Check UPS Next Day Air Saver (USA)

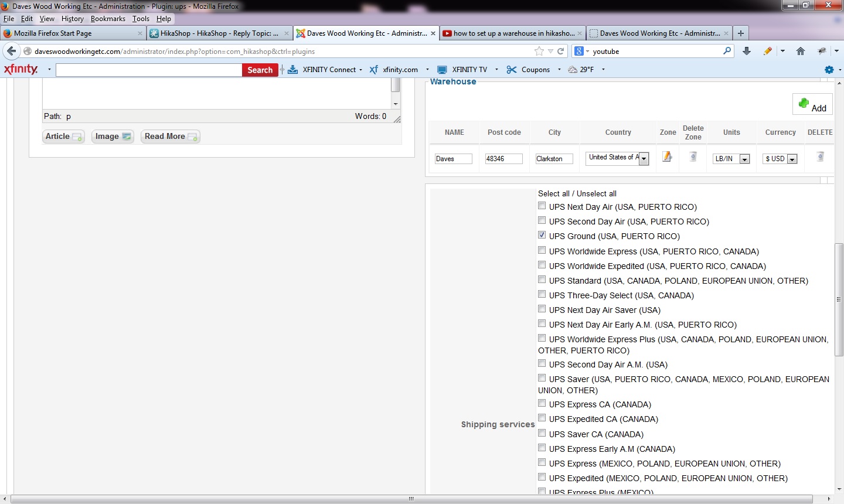(542, 309)
